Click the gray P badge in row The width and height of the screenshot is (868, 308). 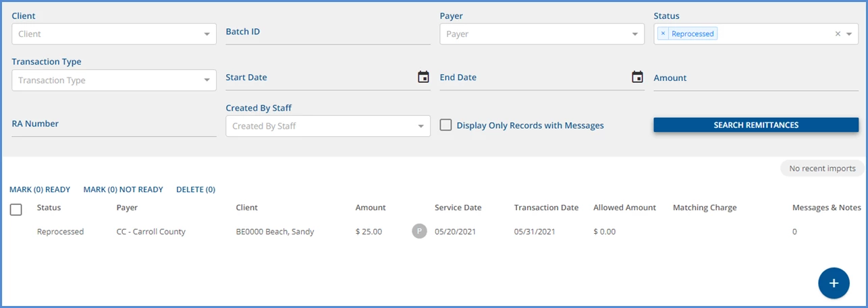(x=419, y=231)
